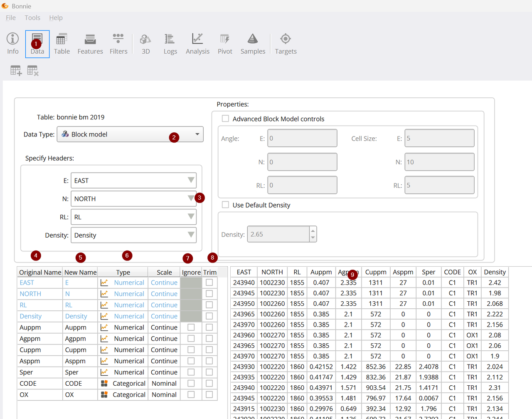Image resolution: width=532 pixels, height=419 pixels.
Task: Click the add table icon
Action: [x=16, y=71]
